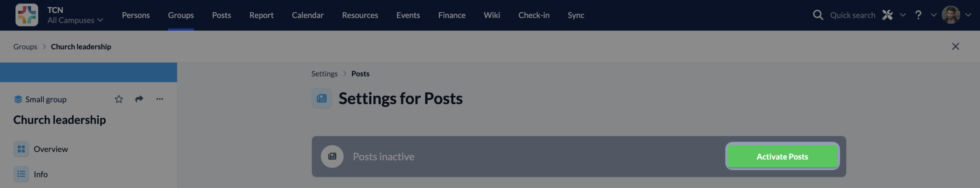Expand the user avatar dropdown chevron
Image resolution: width=980 pixels, height=188 pixels.
pos(968,15)
